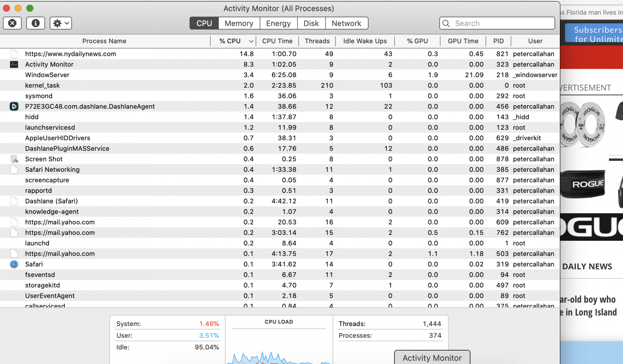The width and height of the screenshot is (623, 364).
Task: Click the Threads total 1,444 value
Action: point(432,324)
